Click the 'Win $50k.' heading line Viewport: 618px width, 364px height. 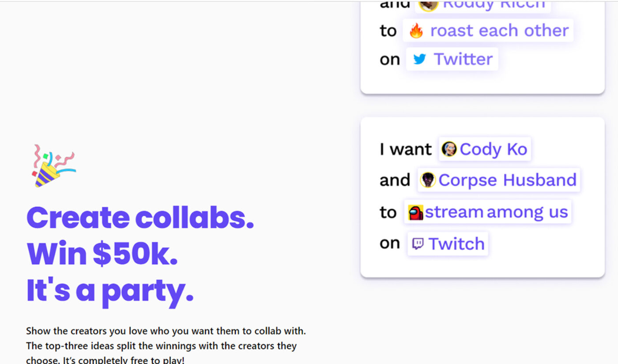click(102, 254)
